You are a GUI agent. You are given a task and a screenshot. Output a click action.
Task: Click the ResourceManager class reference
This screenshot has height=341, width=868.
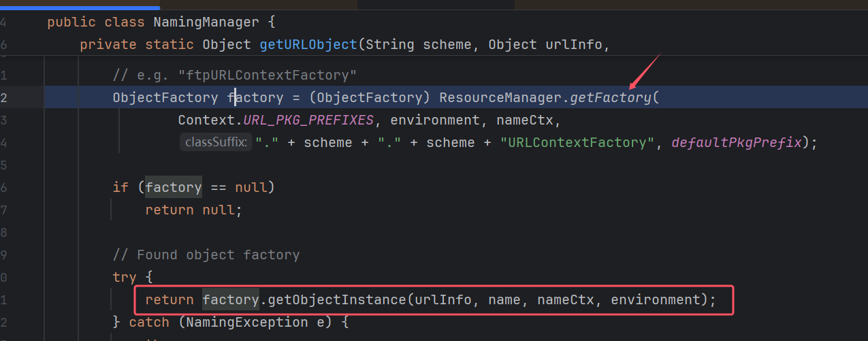[x=500, y=97]
